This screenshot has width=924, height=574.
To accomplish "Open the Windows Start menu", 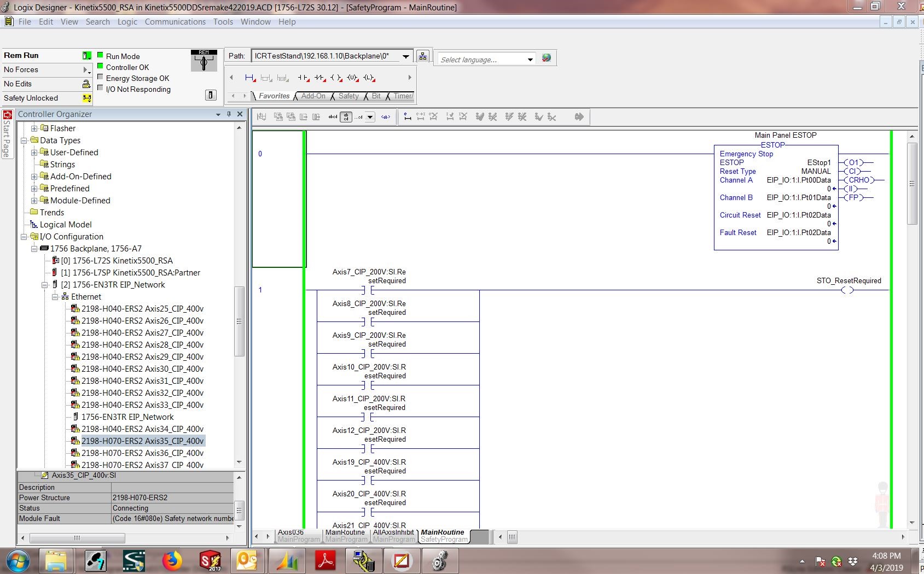I will [18, 561].
